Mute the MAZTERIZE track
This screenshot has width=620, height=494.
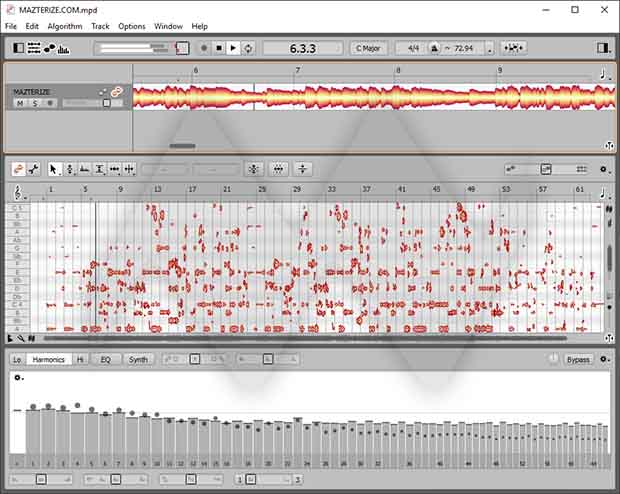tap(20, 103)
